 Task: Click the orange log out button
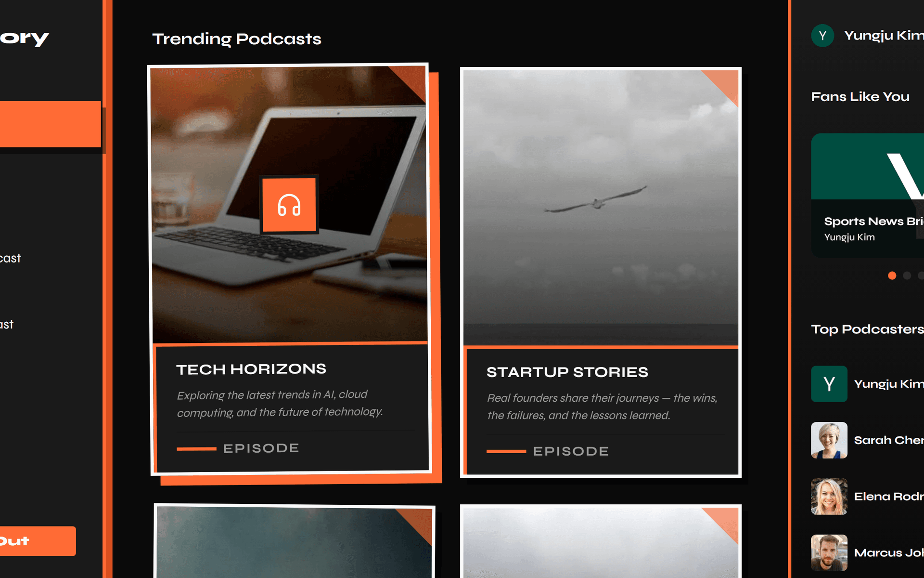coord(38,541)
